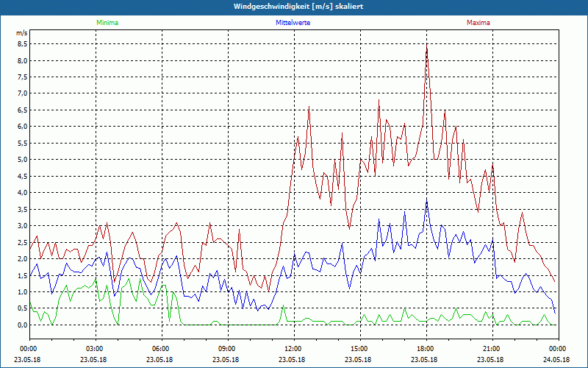This screenshot has height=368, width=588.
Task: Click the '4,5' y-axis value
Action: pos(23,176)
